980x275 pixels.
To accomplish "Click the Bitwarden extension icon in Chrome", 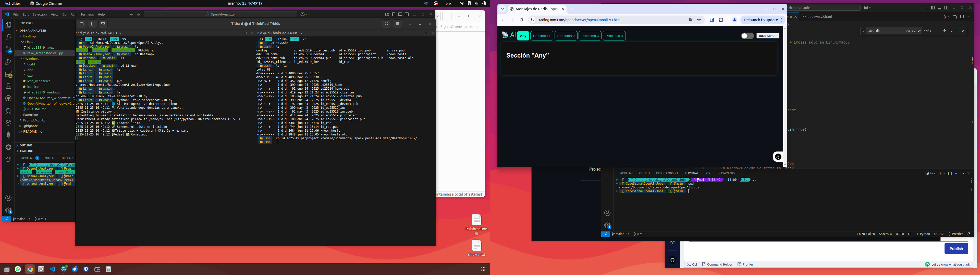I will [712, 20].
